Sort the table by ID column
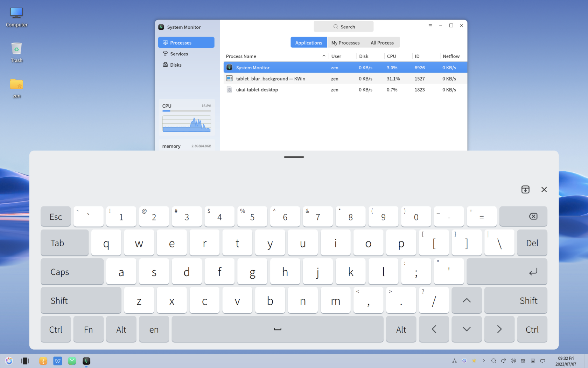 point(426,56)
